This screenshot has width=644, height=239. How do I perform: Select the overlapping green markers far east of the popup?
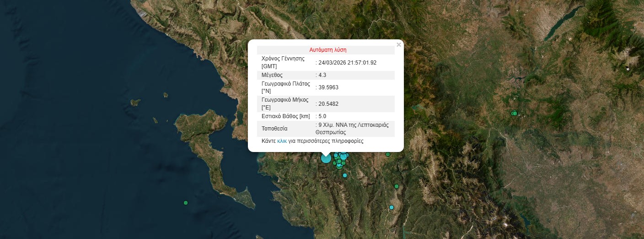coord(515,113)
